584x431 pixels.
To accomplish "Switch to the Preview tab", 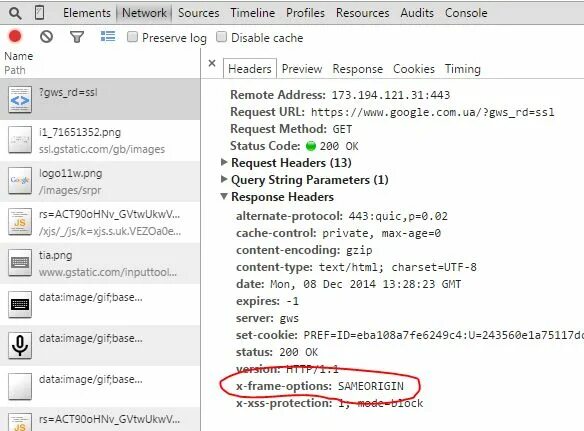I will click(x=302, y=69).
